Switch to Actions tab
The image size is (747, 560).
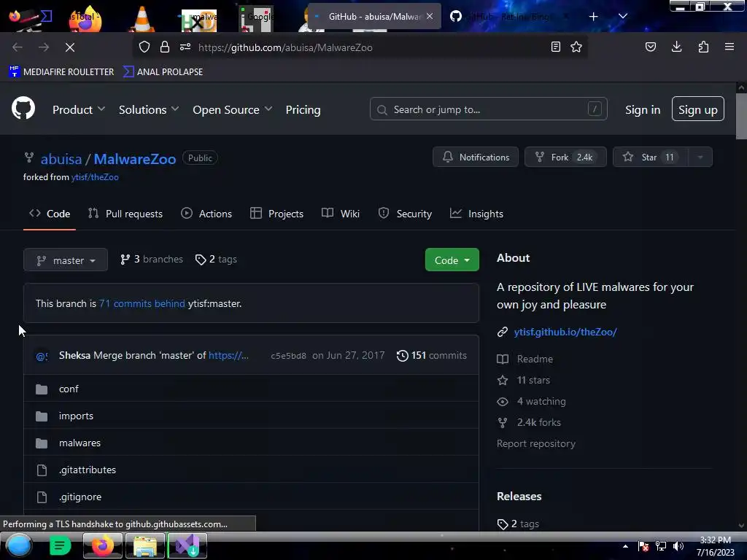[x=206, y=214]
